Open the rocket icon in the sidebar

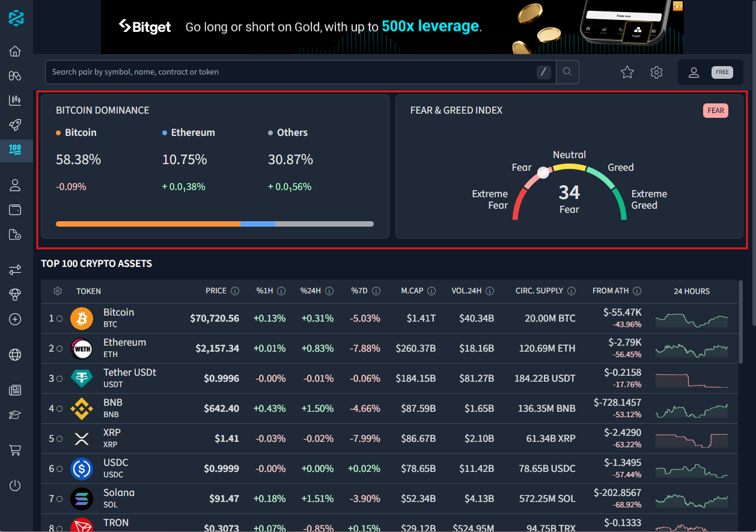pos(16,125)
